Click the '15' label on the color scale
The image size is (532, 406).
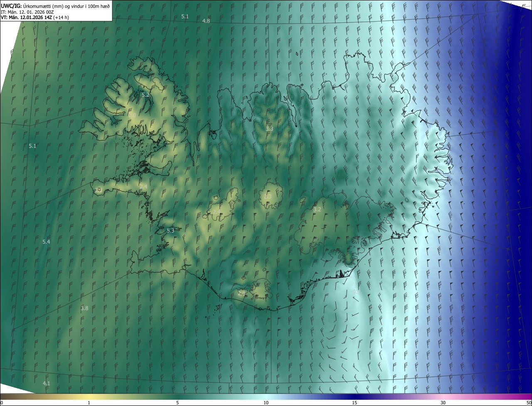click(x=355, y=403)
